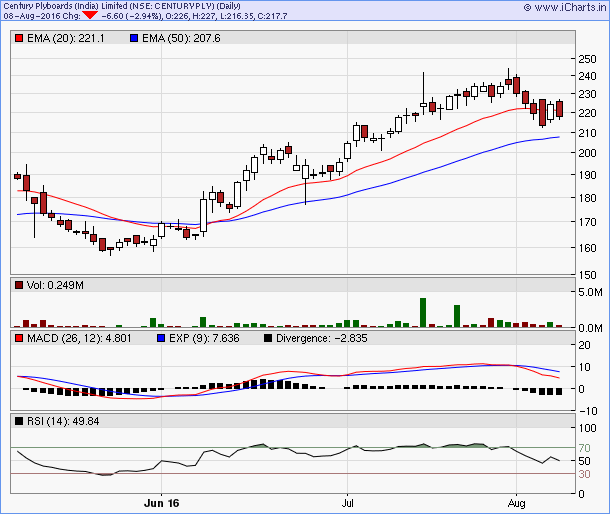The height and width of the screenshot is (514, 610).
Task: Click the mid-July candlestick with the tall upper wick
Action: [423, 93]
